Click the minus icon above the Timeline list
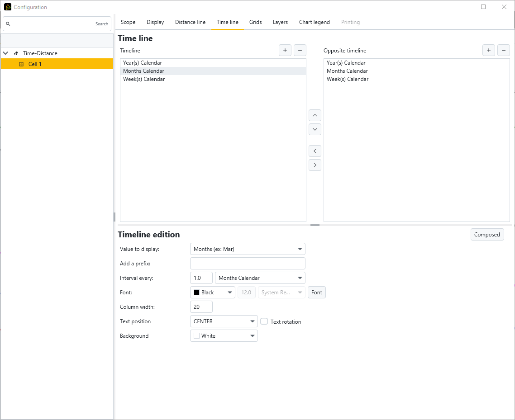 pos(300,50)
